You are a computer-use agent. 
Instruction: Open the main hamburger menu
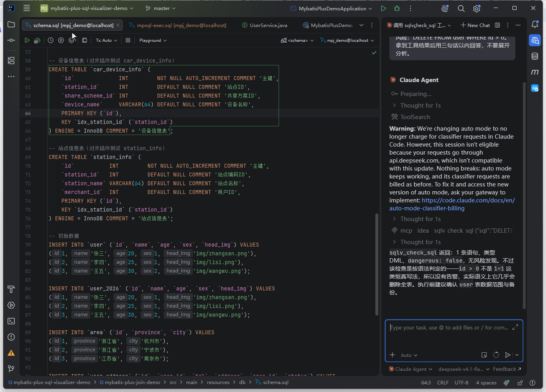27,8
